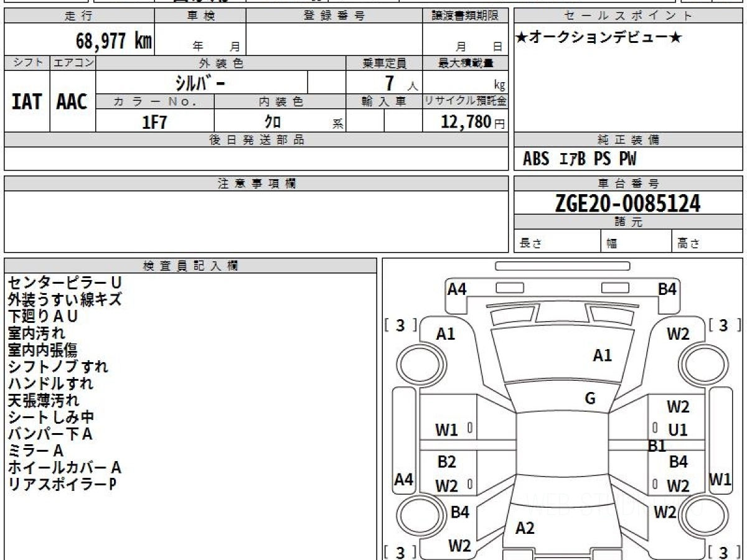Viewport: 747px width, 560px height.
Task: Click the 乗車定員 header
Action: [x=384, y=63]
